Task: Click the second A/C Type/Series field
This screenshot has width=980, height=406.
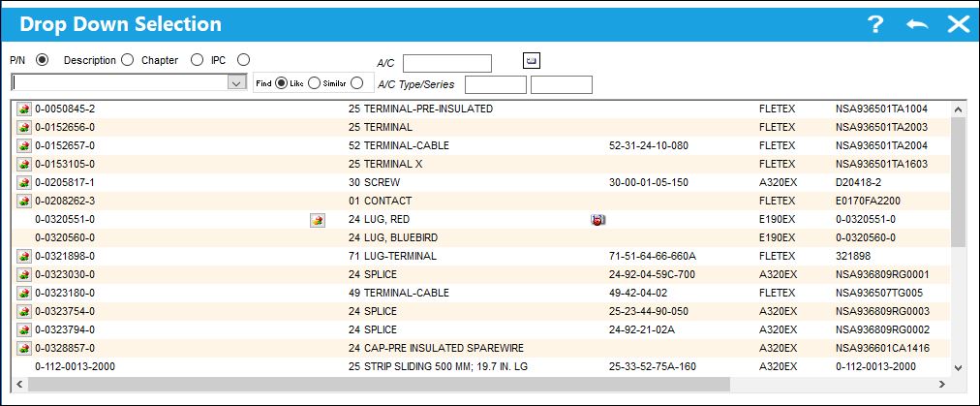Action: click(x=562, y=84)
